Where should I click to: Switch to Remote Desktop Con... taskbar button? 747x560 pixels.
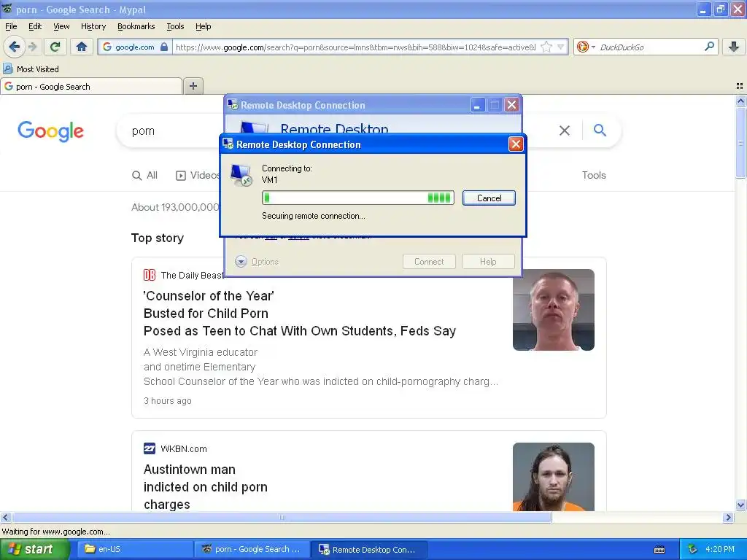[x=368, y=549]
